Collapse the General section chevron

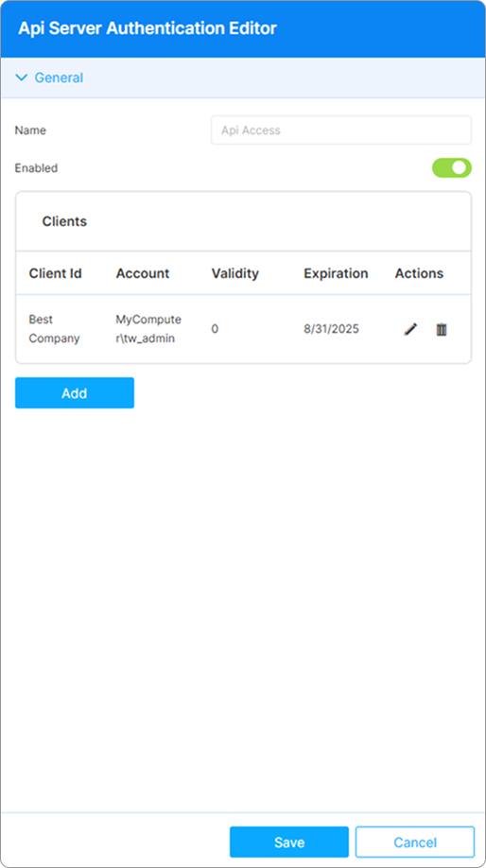pyautogui.click(x=22, y=78)
